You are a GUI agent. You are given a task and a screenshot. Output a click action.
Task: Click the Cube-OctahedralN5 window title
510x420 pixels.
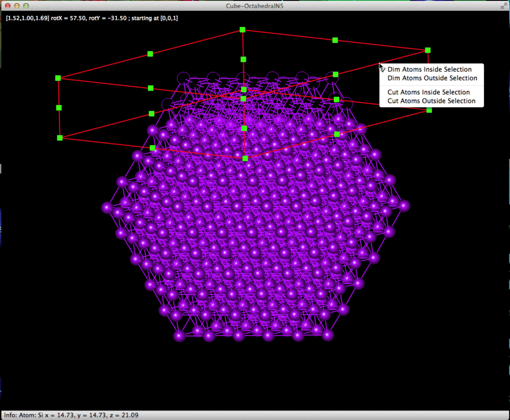(x=255, y=6)
